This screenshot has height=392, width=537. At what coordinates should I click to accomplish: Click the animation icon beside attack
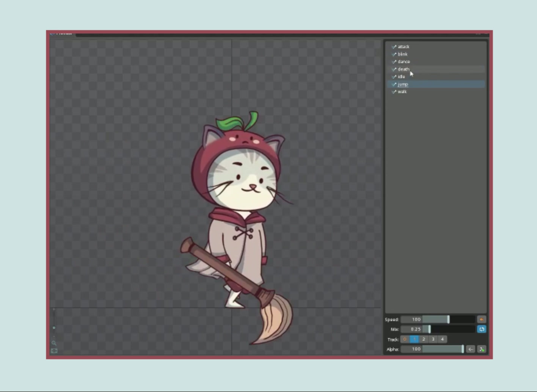[x=394, y=47]
